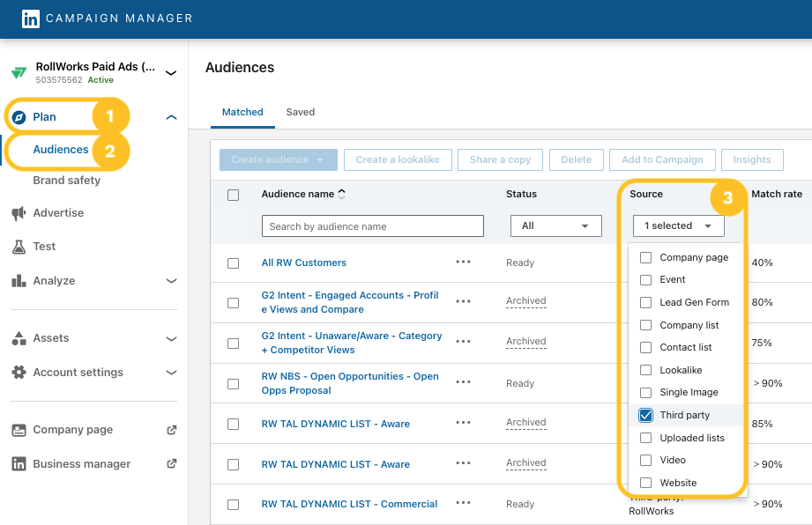Click the Search by audience name field
This screenshot has width=812, height=525.
coord(372,226)
